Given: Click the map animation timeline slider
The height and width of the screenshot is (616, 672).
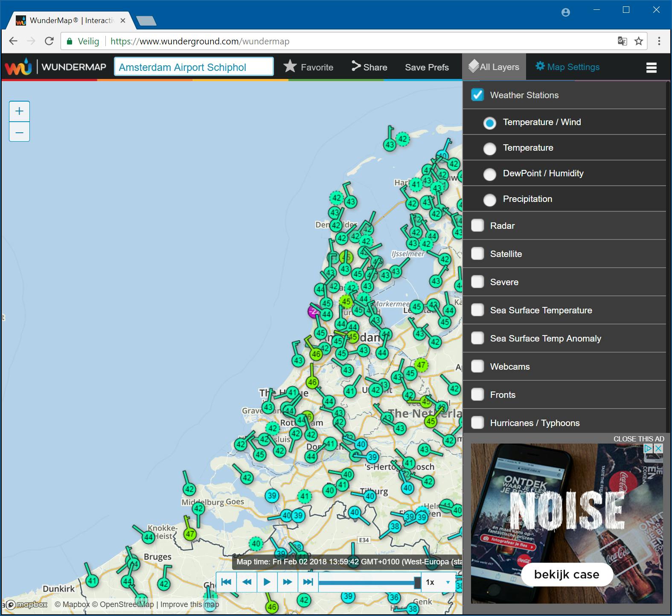Looking at the screenshot, I should coord(370,582).
